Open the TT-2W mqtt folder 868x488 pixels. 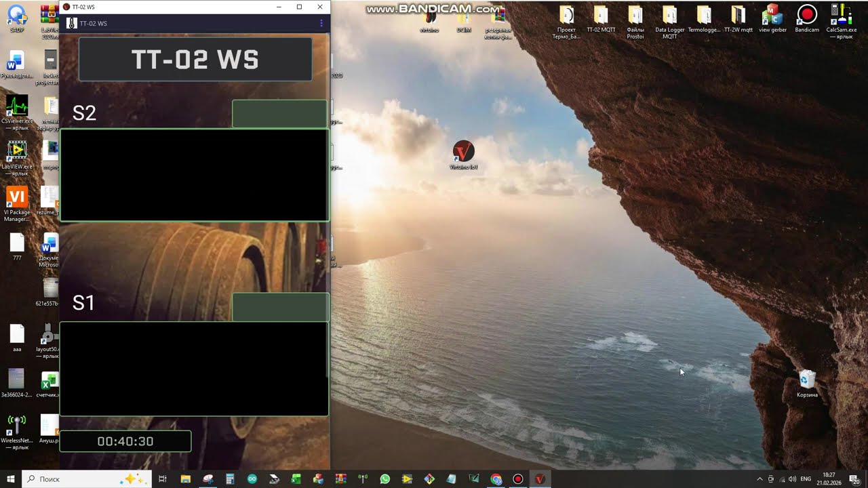tap(738, 19)
